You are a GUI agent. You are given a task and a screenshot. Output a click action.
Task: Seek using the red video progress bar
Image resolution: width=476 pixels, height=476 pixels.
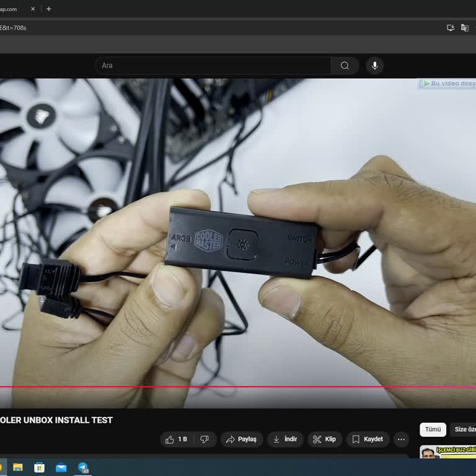point(238,387)
